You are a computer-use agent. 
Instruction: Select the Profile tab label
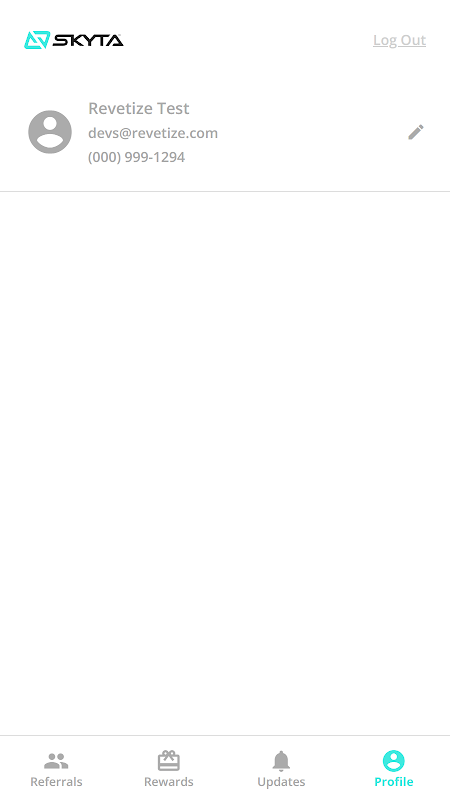click(393, 782)
